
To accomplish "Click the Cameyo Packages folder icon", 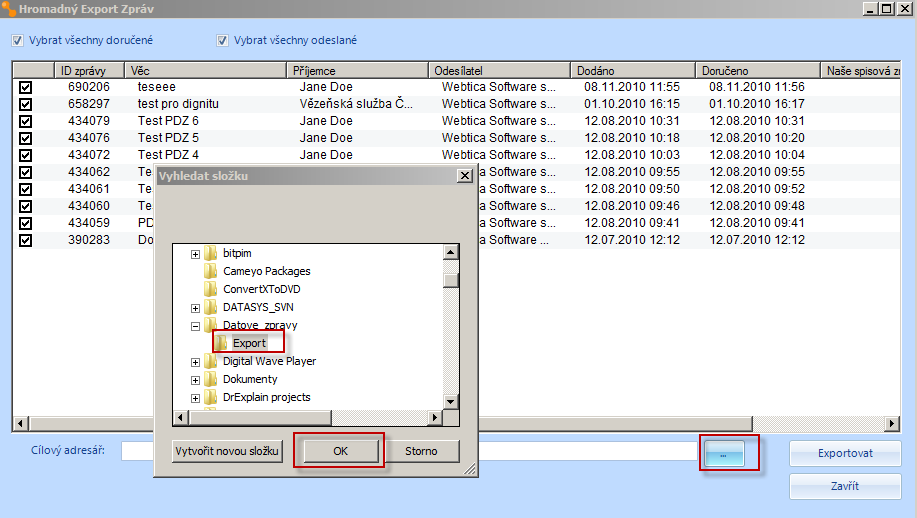I will pos(211,271).
